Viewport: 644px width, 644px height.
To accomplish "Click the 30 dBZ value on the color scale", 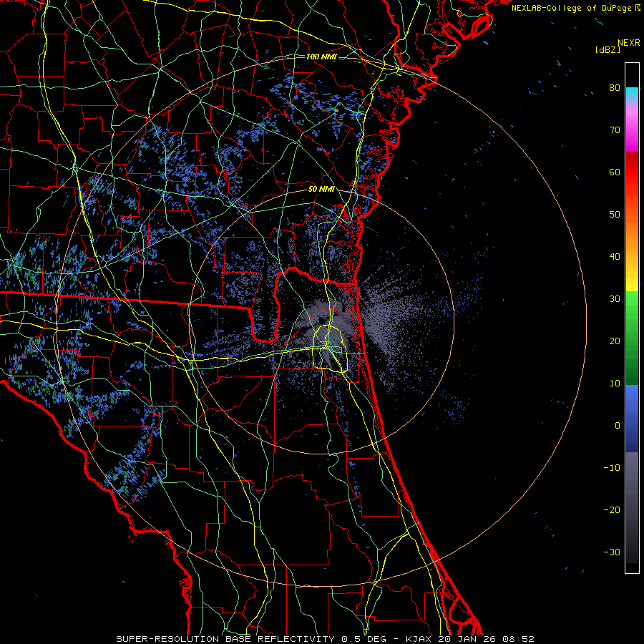I will pyautogui.click(x=615, y=299).
